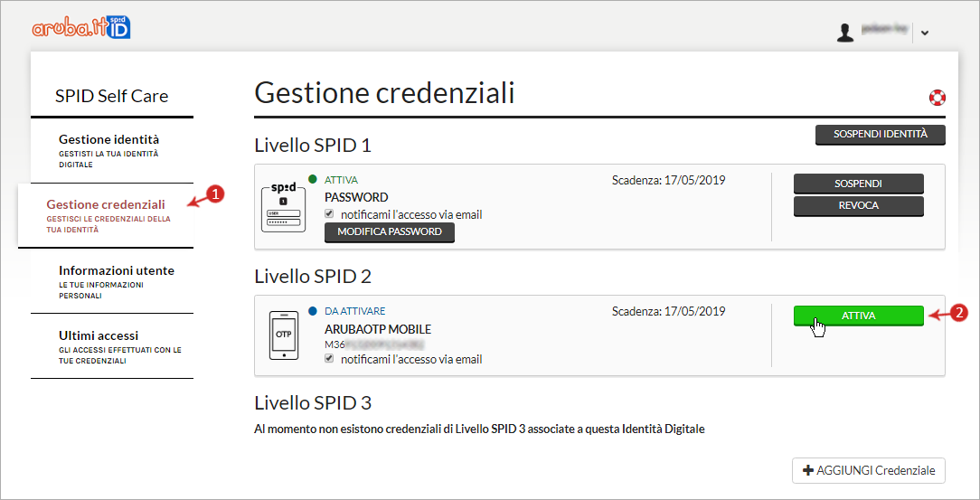Click the Aruba.it SPID ID logo
Screen dimensions: 980x500
[81, 27]
